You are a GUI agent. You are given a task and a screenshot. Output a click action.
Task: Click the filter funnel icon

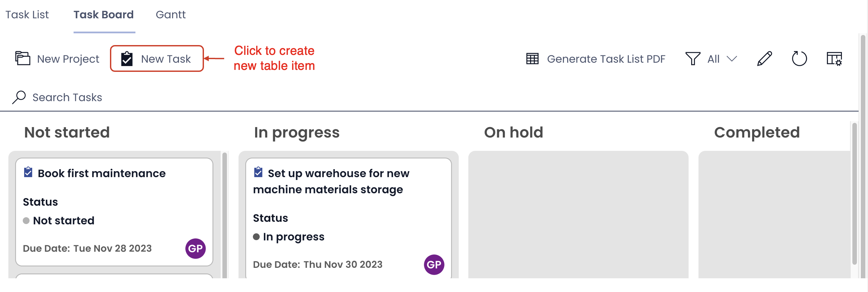point(693,59)
